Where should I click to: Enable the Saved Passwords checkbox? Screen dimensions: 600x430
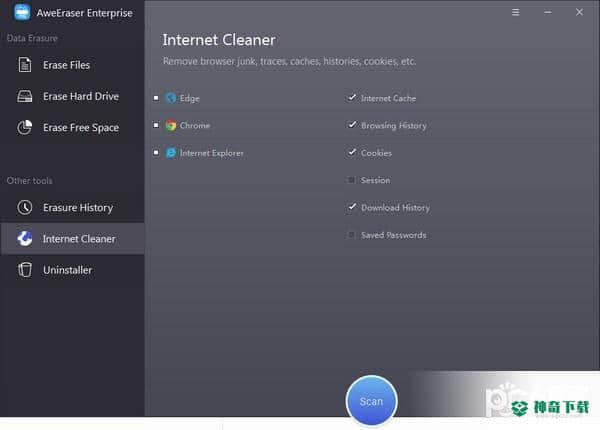(x=351, y=235)
